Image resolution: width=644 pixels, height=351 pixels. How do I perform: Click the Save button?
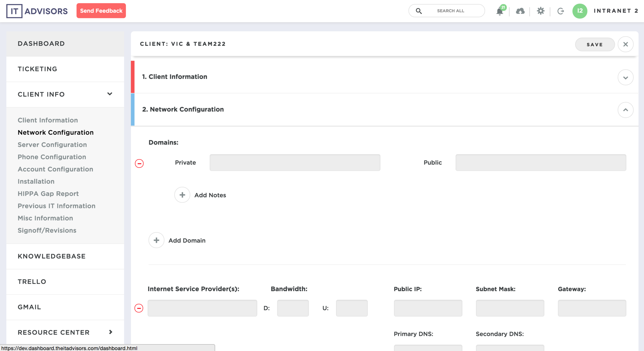click(x=595, y=44)
